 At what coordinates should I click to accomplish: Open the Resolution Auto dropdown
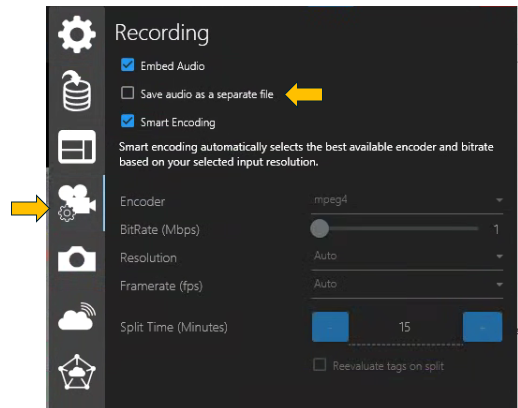coord(407,256)
